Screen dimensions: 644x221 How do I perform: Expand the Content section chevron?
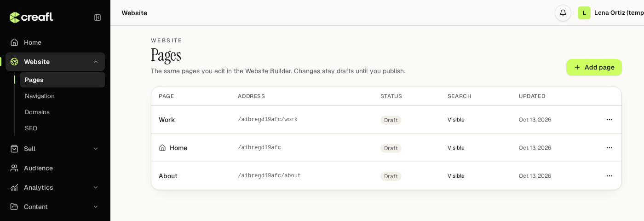(96, 207)
